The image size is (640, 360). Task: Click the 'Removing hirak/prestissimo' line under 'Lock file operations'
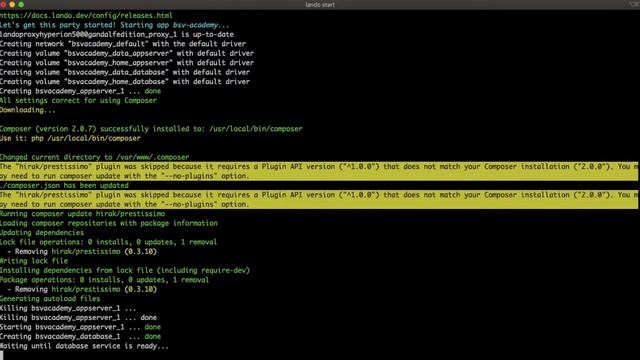[x=82, y=251]
